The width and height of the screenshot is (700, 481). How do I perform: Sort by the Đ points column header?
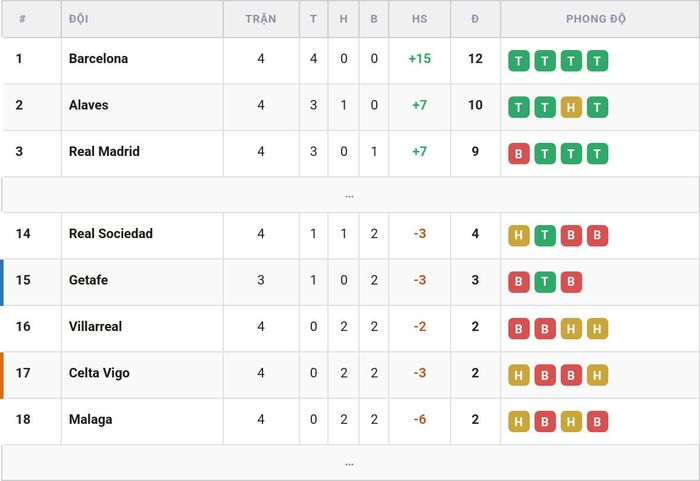point(475,19)
